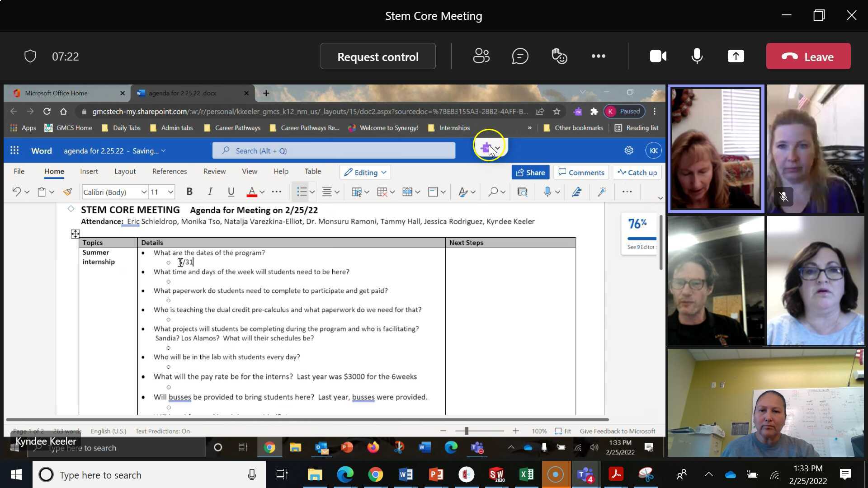Open the meeting chat panel
The height and width of the screenshot is (488, 868).
[520, 56]
